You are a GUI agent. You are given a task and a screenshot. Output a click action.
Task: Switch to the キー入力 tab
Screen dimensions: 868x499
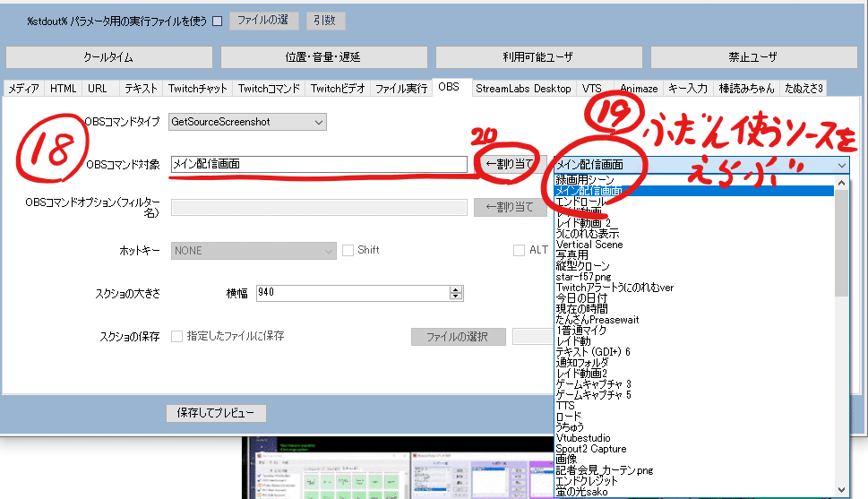click(x=688, y=88)
